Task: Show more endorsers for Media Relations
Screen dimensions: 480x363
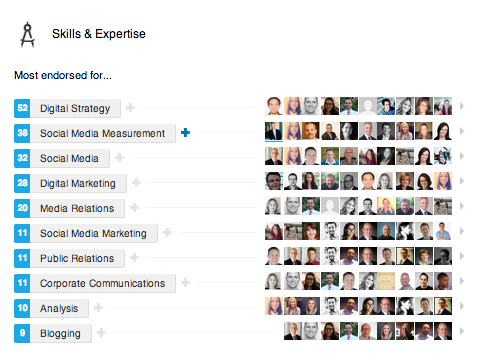Action: [x=462, y=206]
